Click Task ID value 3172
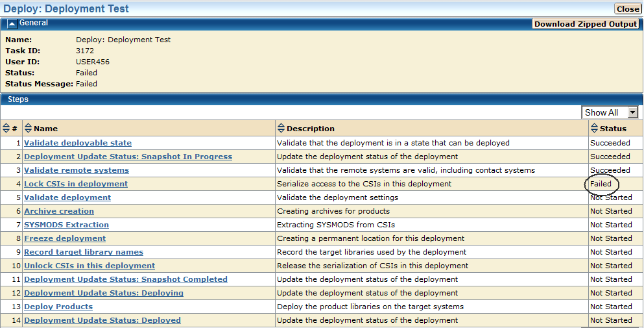This screenshot has width=644, height=328. pos(85,51)
